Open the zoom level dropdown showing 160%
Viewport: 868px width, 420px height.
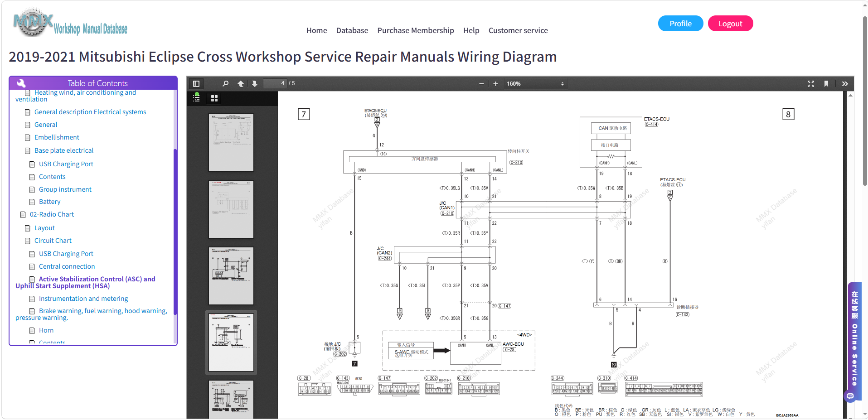click(535, 84)
